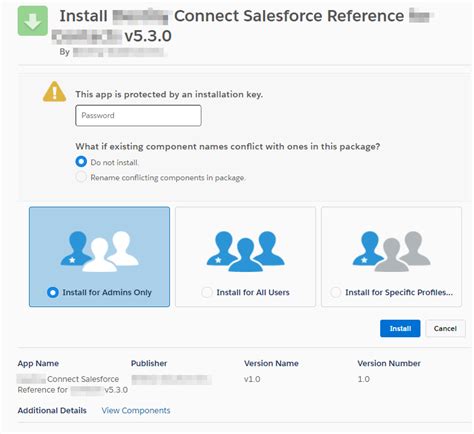Select the Do not install radio button
Image resolution: width=474 pixels, height=434 pixels.
tap(81, 162)
